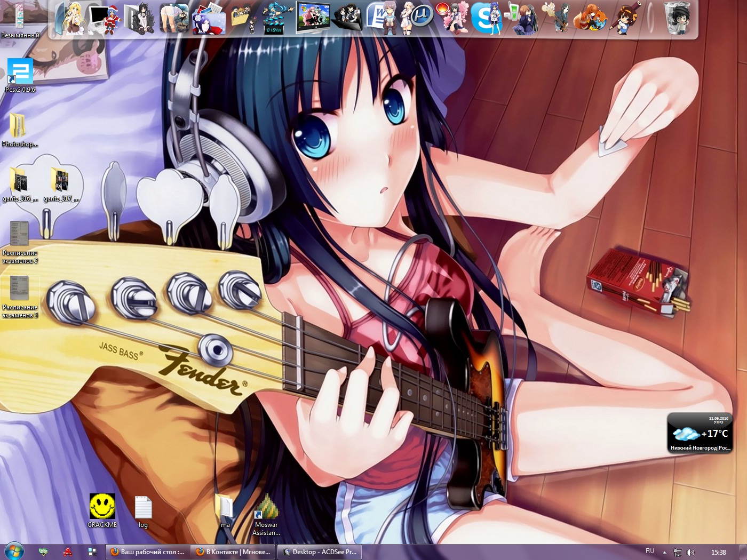Viewport: 747px width, 560px height.
Task: Open the girl with giant pen dock icon
Action: 625,18
